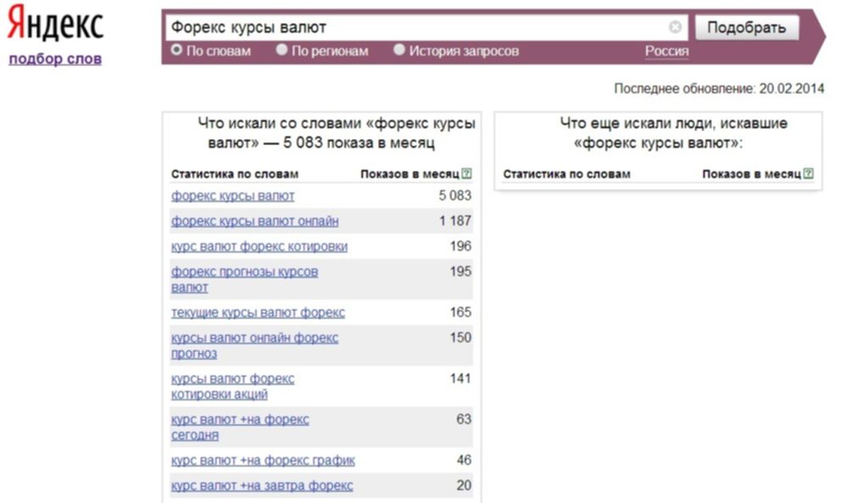
Task: Click the value 5 083 in the table
Action: pyautogui.click(x=455, y=196)
